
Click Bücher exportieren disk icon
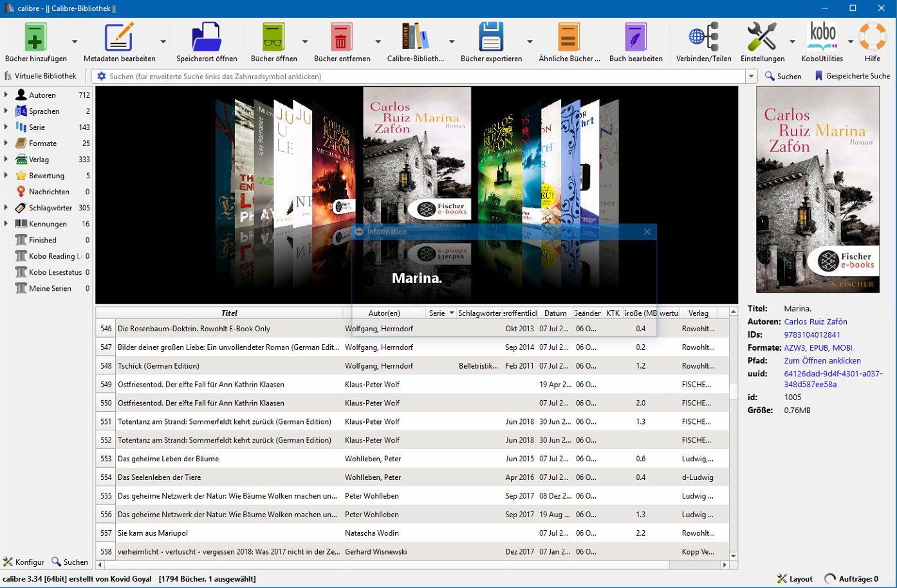click(491, 37)
